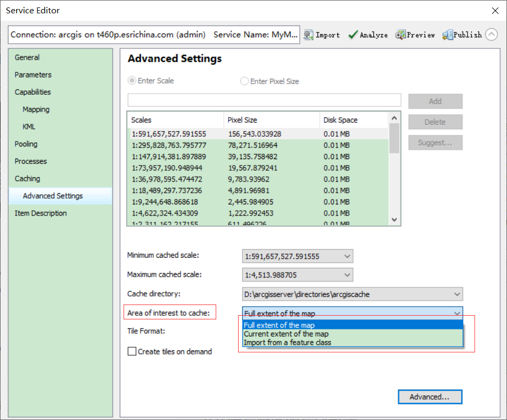Collapse the toolbar with the circular chevron
The height and width of the screenshot is (420, 507).
(x=492, y=34)
